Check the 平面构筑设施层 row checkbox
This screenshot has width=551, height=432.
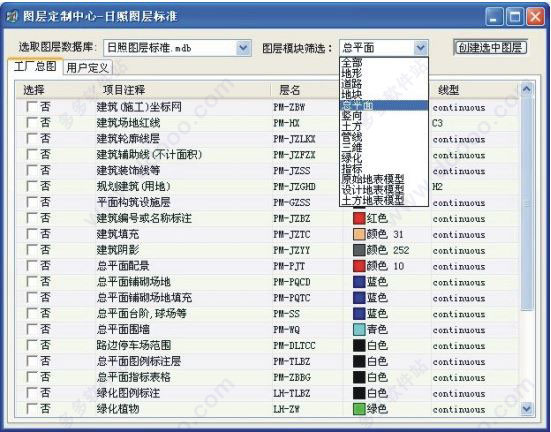[32, 202]
